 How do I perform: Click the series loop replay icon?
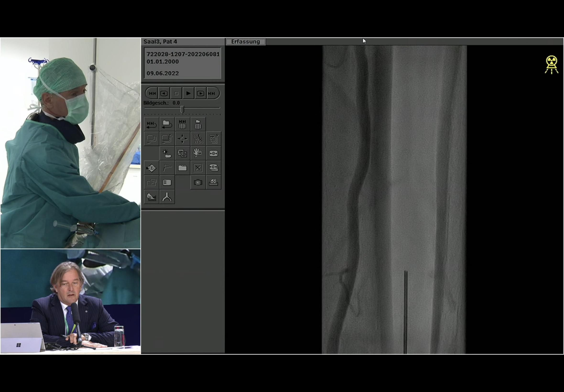point(152,125)
